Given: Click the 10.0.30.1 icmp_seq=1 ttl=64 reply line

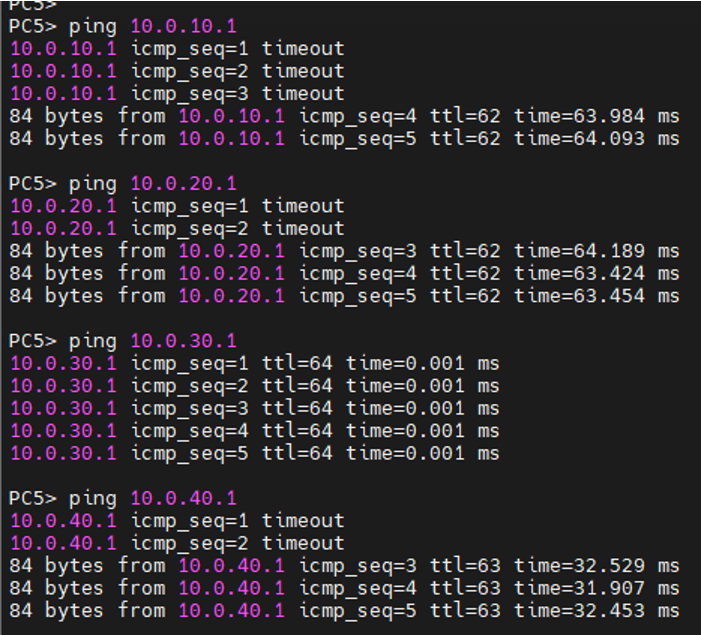Looking at the screenshot, I should click(x=254, y=363).
